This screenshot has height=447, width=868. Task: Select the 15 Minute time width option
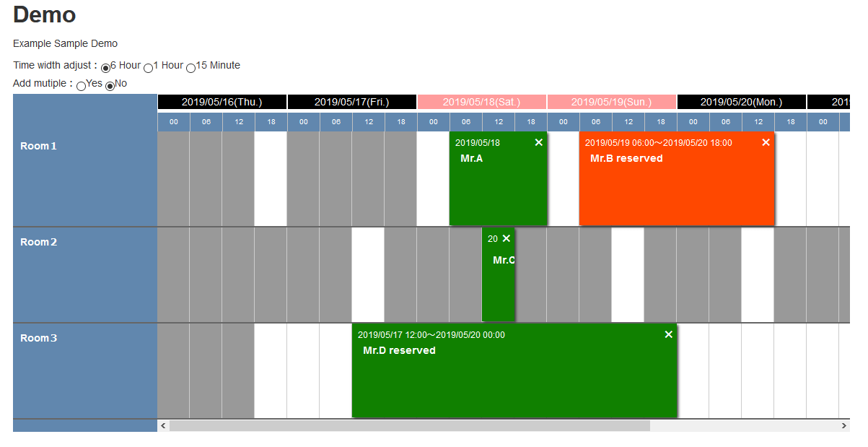click(x=191, y=66)
